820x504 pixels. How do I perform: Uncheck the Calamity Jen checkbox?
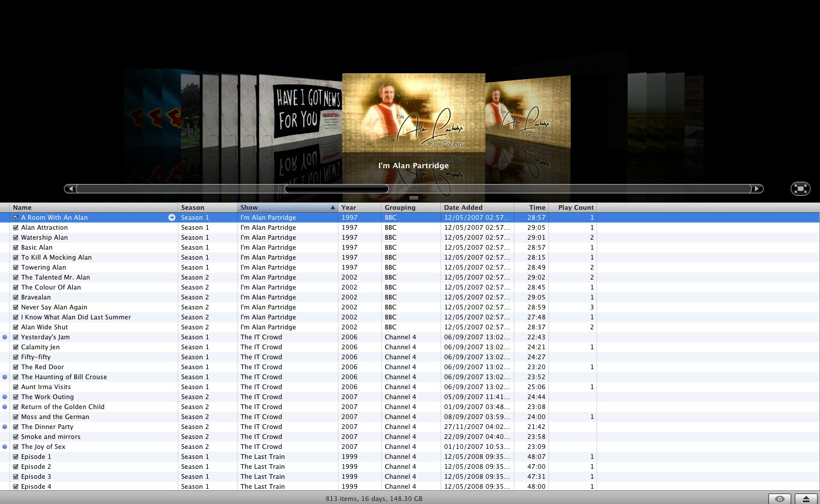coord(16,347)
